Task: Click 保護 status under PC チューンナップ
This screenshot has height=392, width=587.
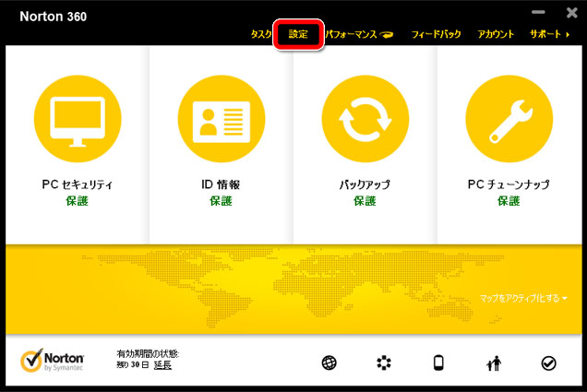Action: [509, 201]
